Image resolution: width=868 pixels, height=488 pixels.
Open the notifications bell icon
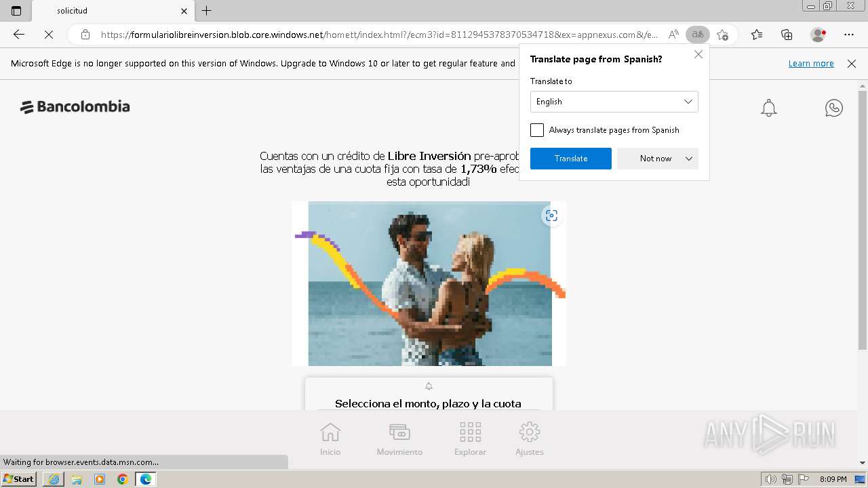click(x=768, y=108)
